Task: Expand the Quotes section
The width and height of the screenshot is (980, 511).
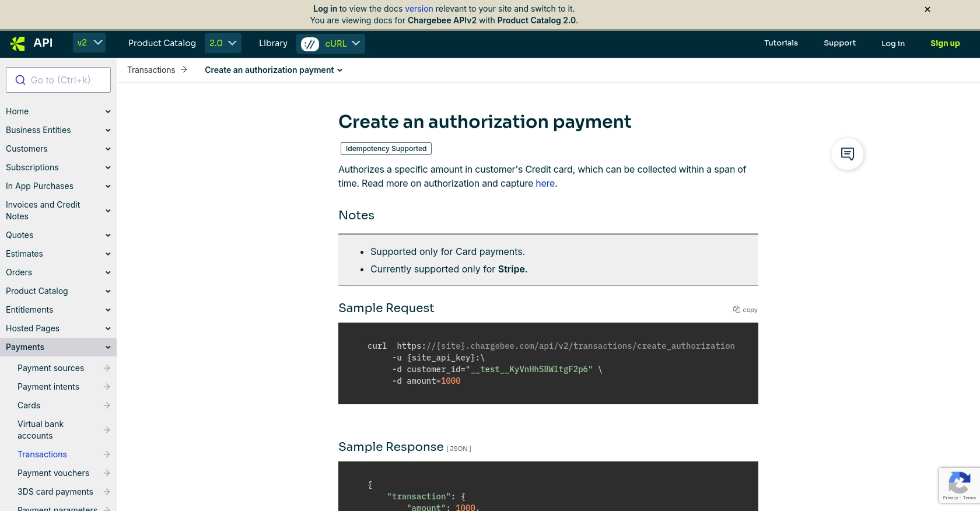Action: click(108, 235)
